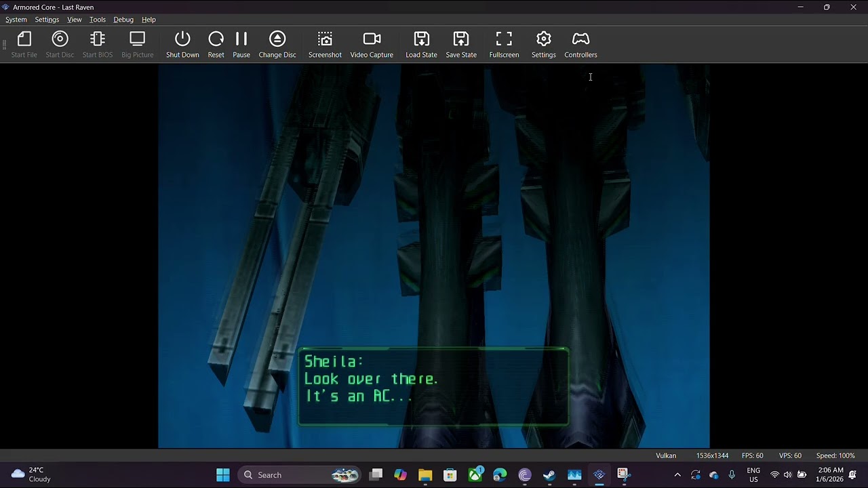Click the 1536x1344 resolution status

click(x=712, y=455)
